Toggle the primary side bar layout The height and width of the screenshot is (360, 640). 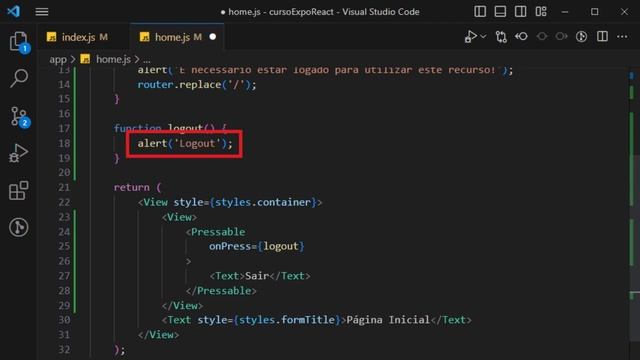480,11
